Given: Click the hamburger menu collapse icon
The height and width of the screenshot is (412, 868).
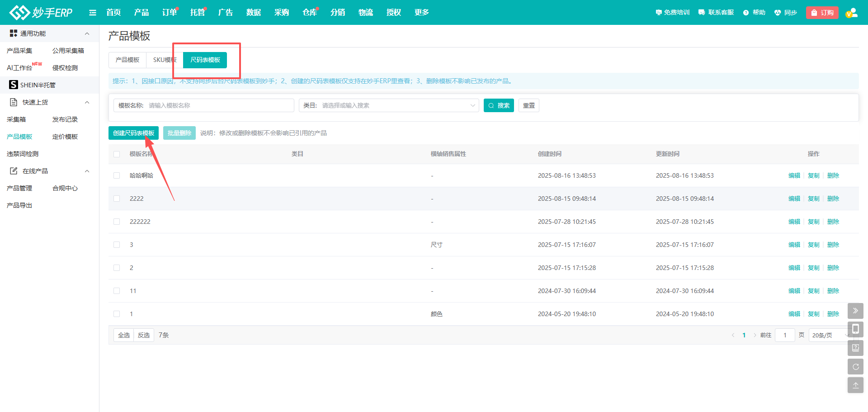Looking at the screenshot, I should [93, 13].
